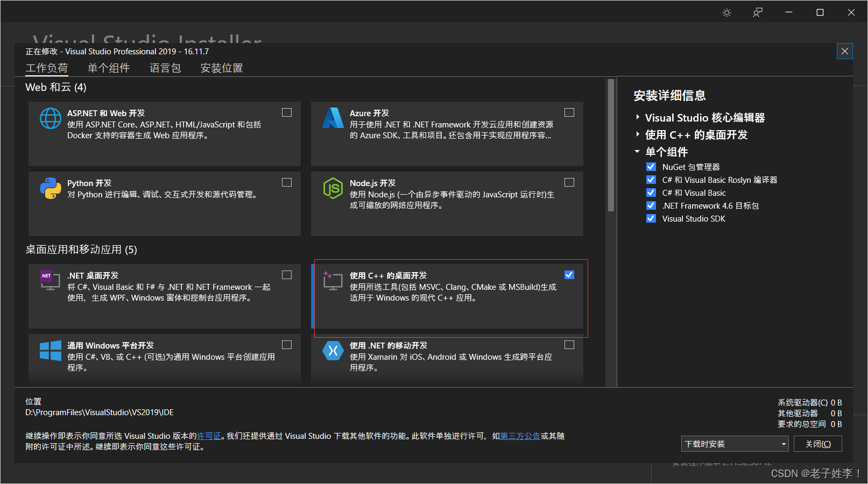Collapse the individual components section

638,152
